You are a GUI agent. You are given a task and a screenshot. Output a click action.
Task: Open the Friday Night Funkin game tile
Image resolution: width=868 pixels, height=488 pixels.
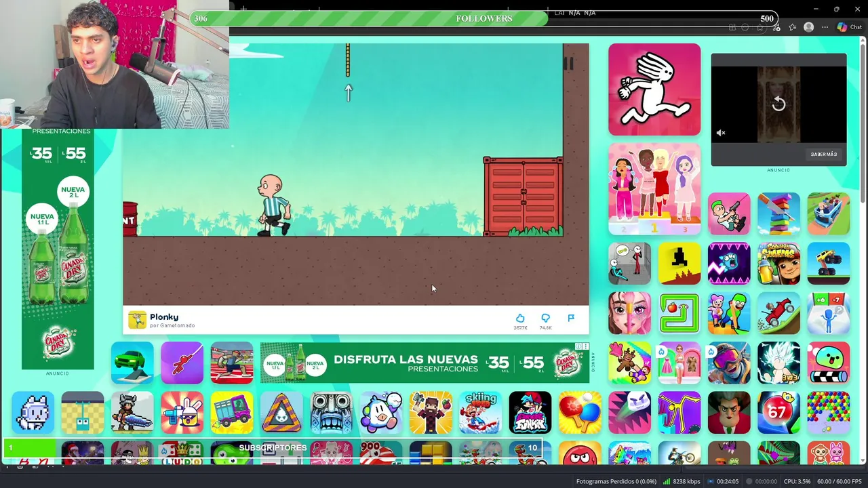pos(530,413)
